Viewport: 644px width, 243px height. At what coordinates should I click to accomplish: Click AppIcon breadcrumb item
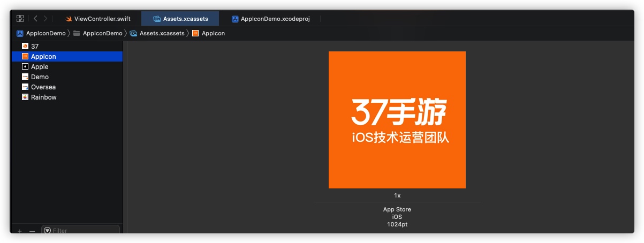(x=213, y=33)
